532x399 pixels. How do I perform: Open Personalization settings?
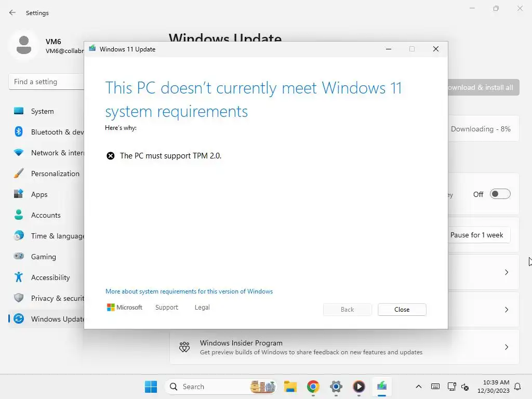tap(47, 174)
